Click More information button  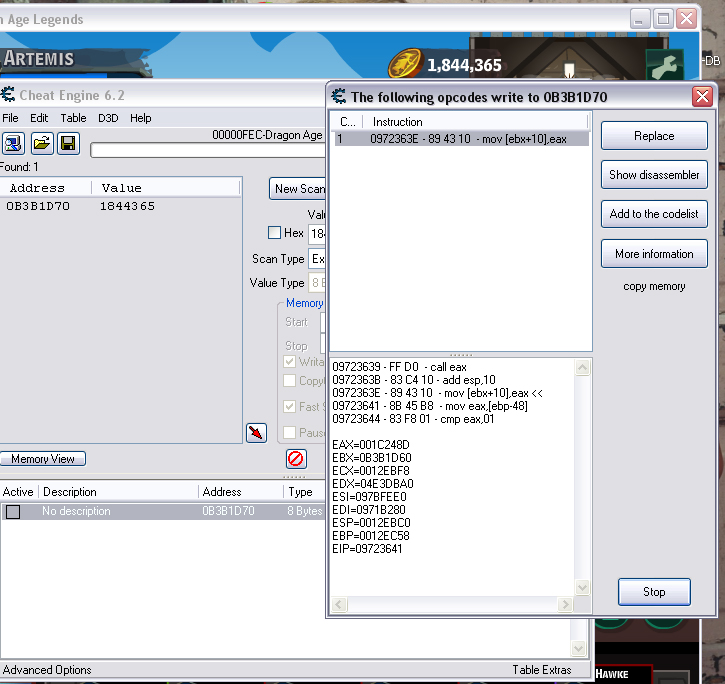tap(654, 254)
